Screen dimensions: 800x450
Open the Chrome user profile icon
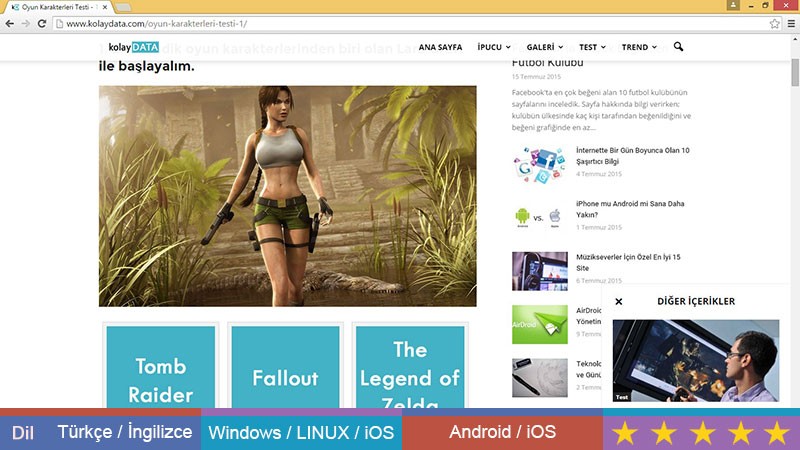[x=733, y=5]
